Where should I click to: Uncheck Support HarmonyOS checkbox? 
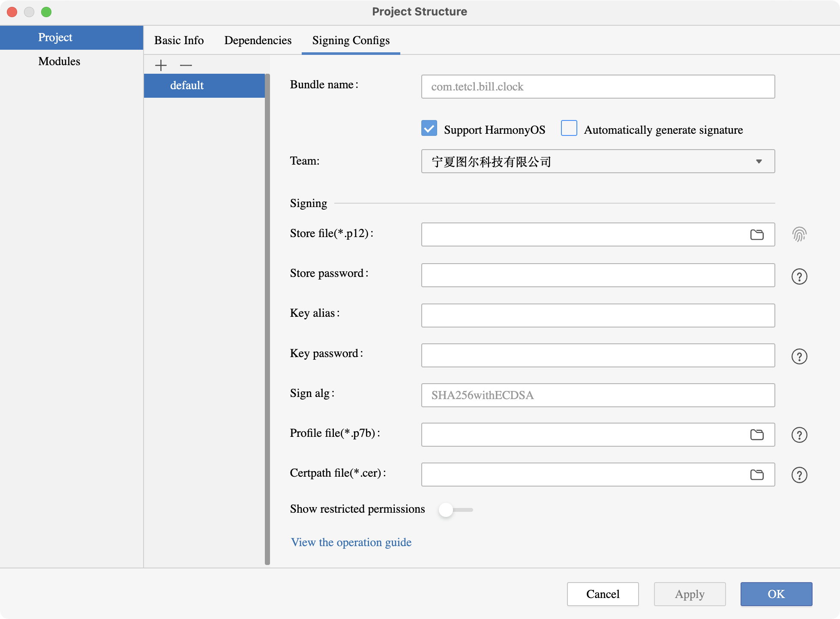tap(429, 129)
